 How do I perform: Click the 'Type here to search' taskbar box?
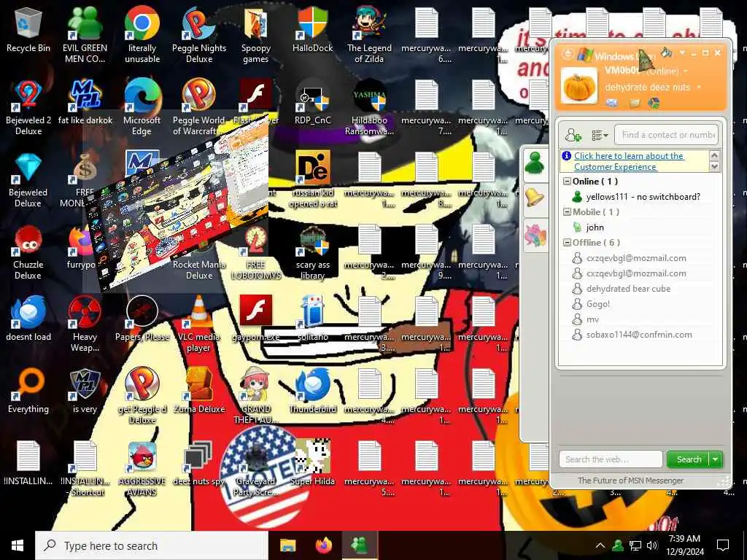152,545
